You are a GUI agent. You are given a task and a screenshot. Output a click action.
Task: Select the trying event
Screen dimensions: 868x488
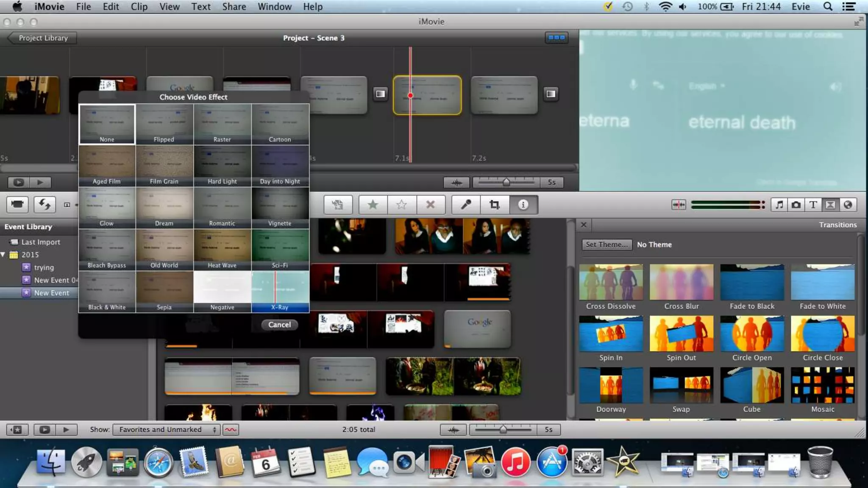pyautogui.click(x=44, y=268)
